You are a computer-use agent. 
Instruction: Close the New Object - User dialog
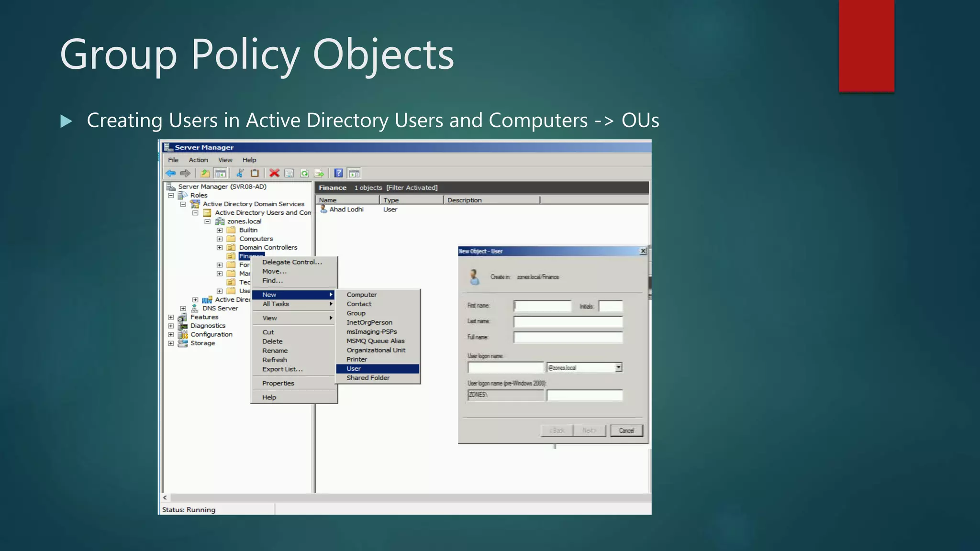[643, 251]
